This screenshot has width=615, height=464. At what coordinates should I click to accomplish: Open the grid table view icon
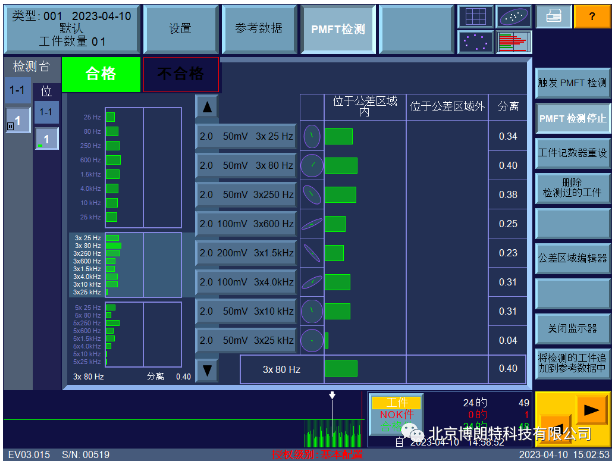tap(475, 16)
